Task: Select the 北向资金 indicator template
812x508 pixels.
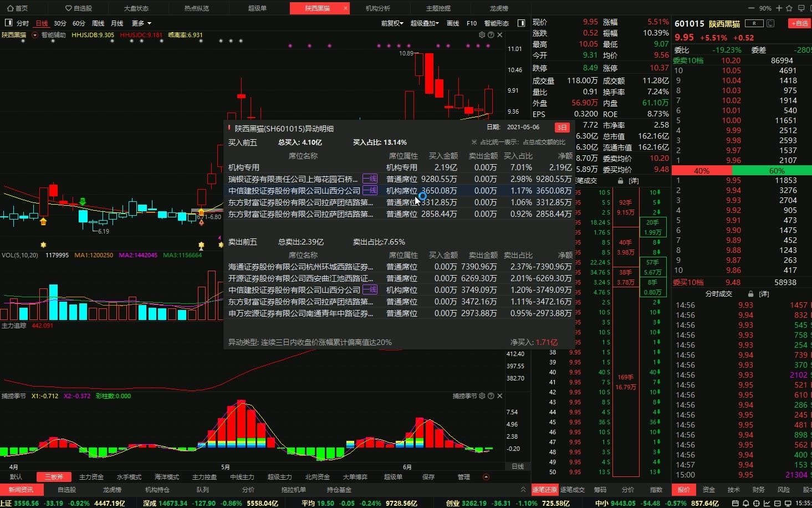Action: [x=318, y=477]
